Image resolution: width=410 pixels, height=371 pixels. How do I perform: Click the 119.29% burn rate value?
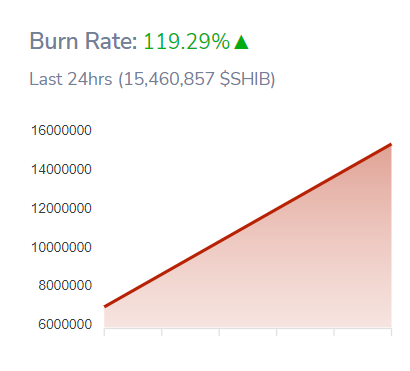coord(187,41)
